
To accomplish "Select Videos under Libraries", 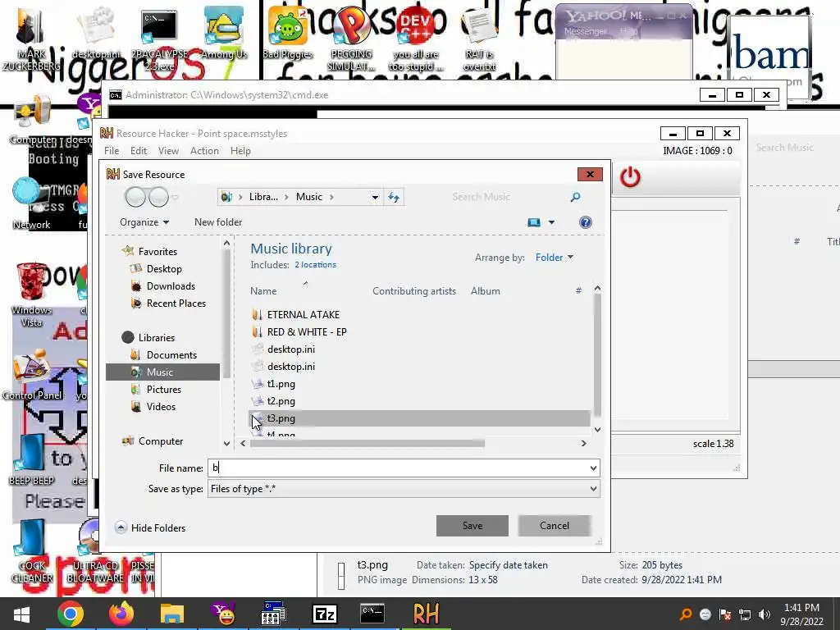I will 161,407.
